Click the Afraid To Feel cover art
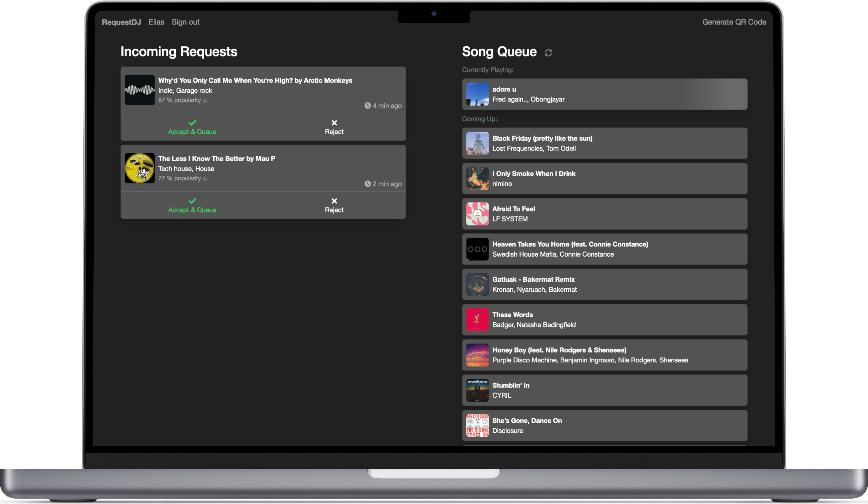Image resolution: width=868 pixels, height=504 pixels. (x=477, y=214)
